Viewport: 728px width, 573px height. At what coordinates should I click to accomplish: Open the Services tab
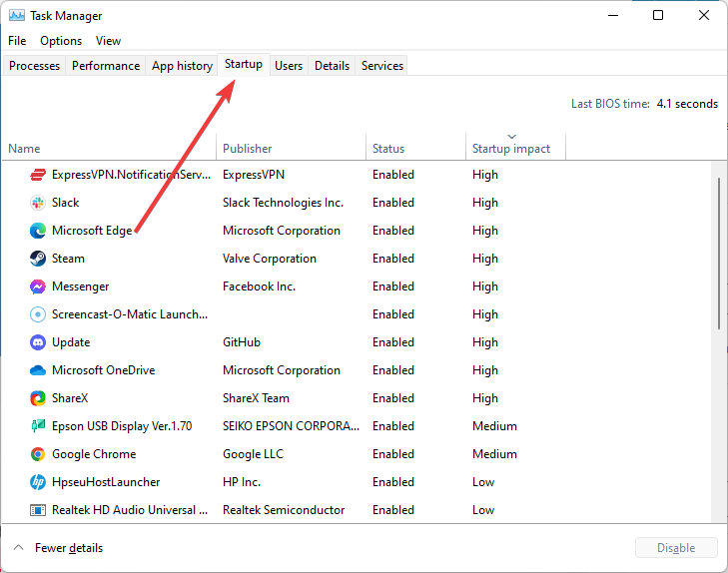pyautogui.click(x=382, y=66)
